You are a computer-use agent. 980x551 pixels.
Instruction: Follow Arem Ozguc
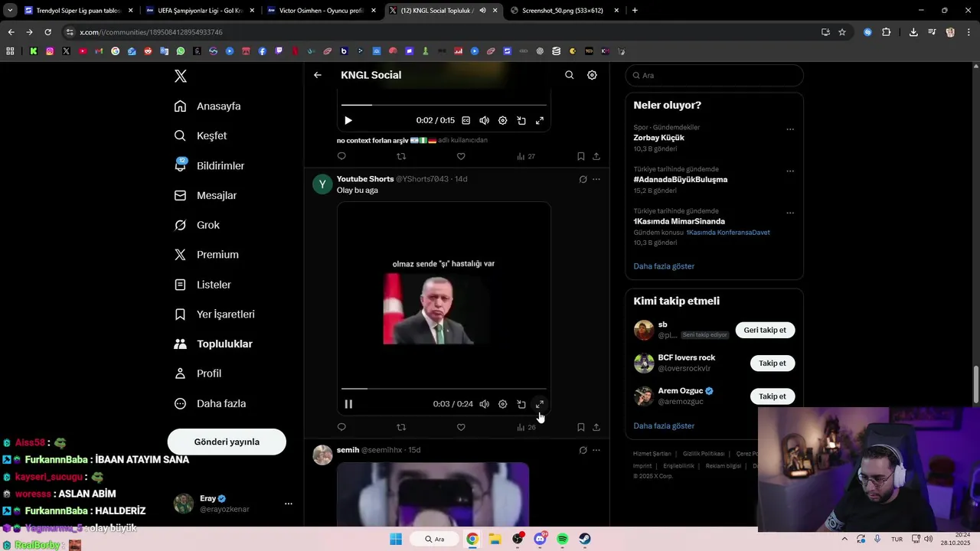click(772, 396)
